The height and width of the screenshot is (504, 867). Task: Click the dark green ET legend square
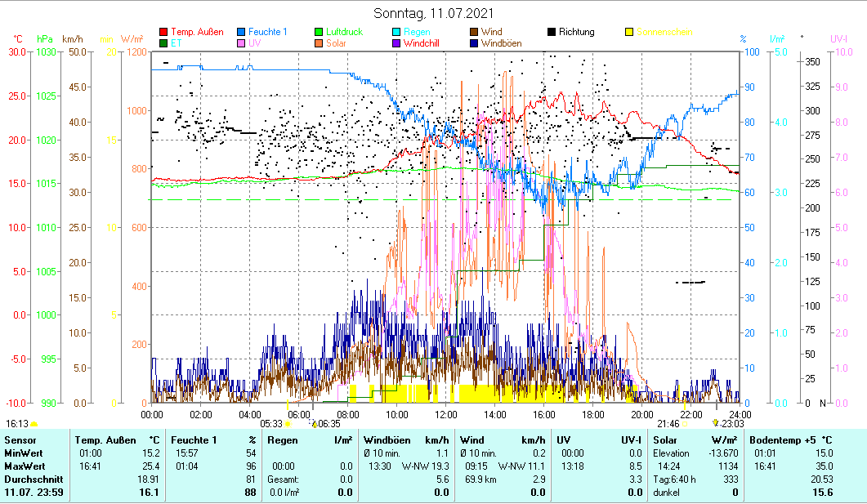click(163, 43)
